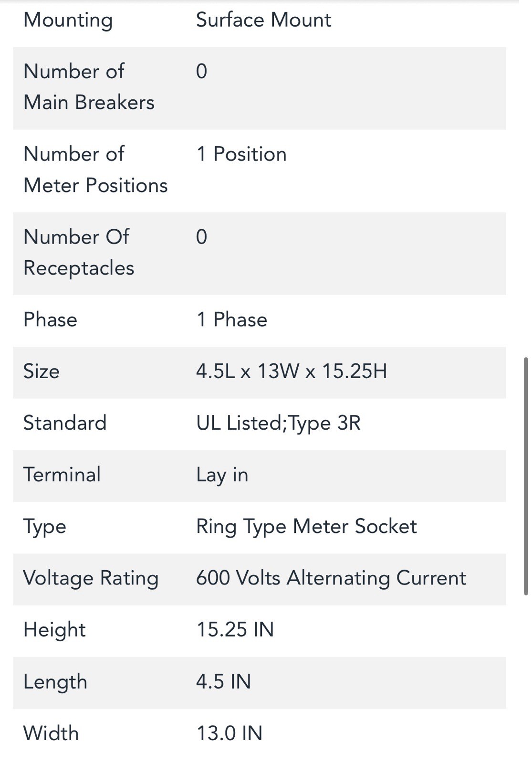This screenshot has width=532, height=764.
Task: Click the 'Surface Mount' mounting value
Action: point(263,20)
